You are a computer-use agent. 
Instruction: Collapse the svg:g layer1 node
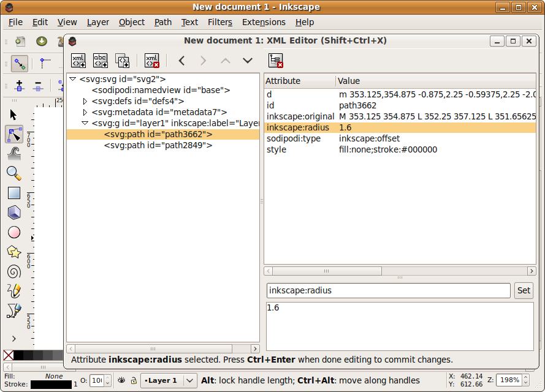click(85, 123)
